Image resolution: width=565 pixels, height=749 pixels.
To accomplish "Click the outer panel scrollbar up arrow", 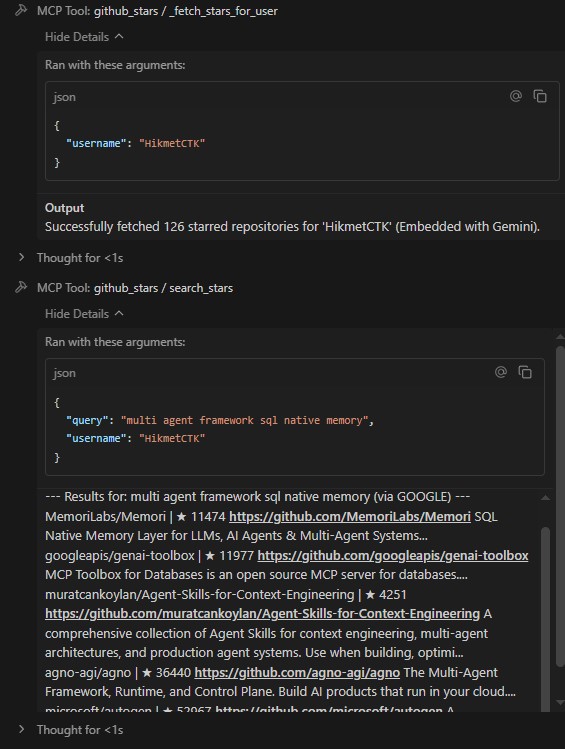I will (x=560, y=337).
